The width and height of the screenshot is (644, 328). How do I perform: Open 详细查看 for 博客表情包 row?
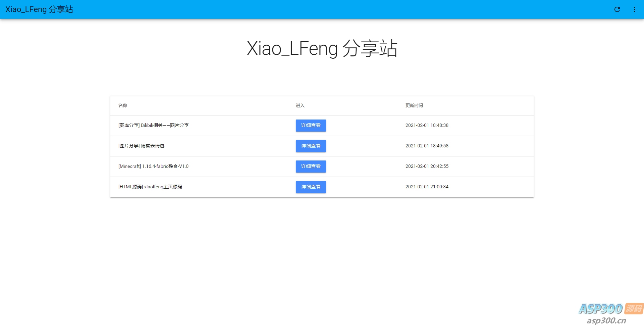pyautogui.click(x=311, y=146)
